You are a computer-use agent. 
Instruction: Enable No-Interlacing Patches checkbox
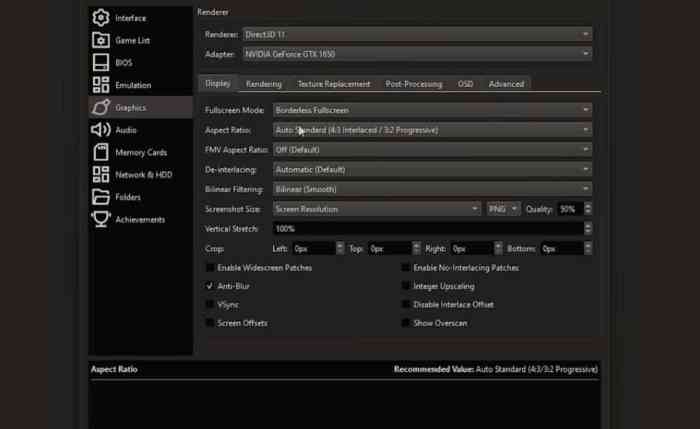(405, 267)
